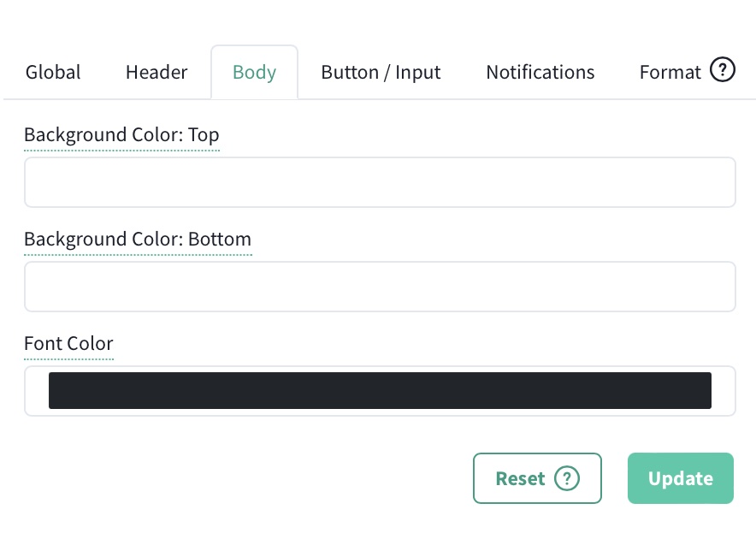Open the Notifications tab

(x=540, y=72)
